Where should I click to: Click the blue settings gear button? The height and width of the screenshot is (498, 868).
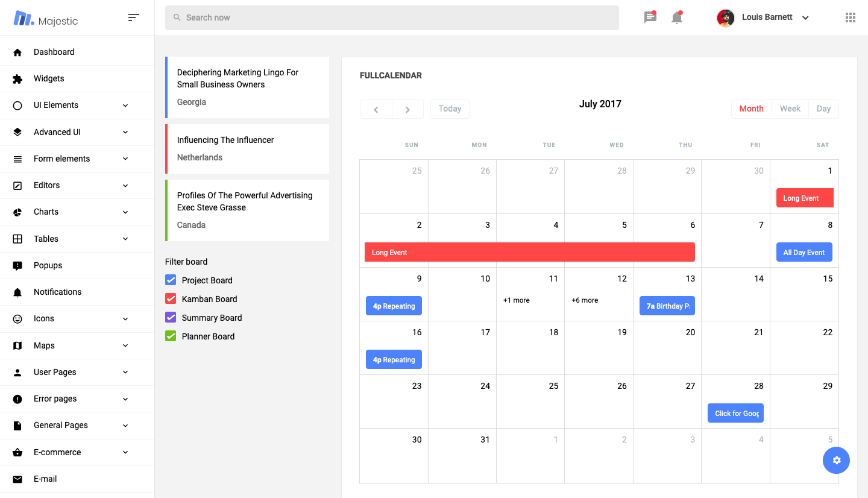point(836,461)
